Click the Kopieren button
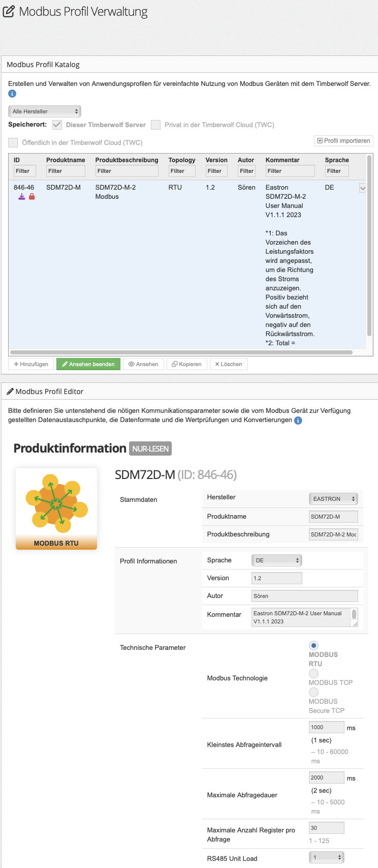The image size is (378, 868). tap(187, 364)
